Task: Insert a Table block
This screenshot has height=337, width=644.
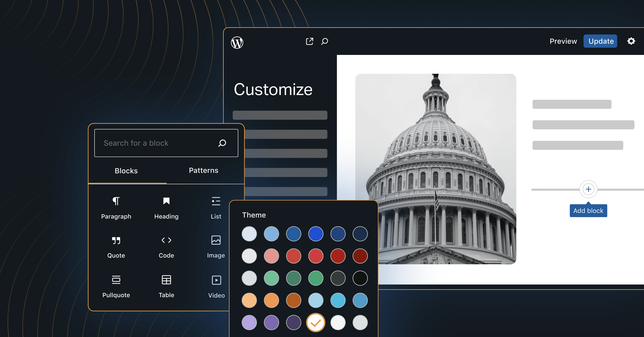Action: coord(166,286)
